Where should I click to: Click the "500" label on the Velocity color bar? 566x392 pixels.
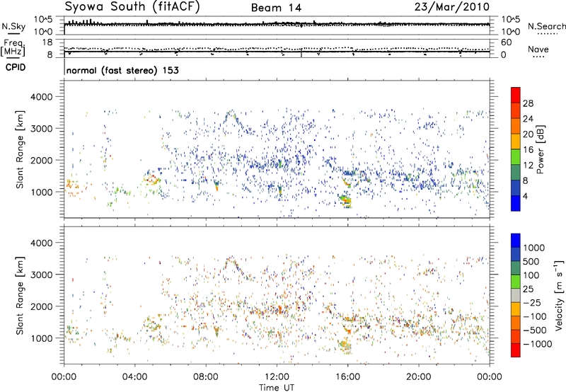pyautogui.click(x=531, y=262)
